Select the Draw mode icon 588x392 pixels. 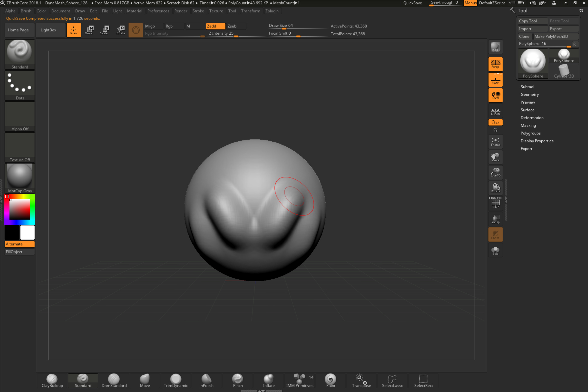pos(74,30)
